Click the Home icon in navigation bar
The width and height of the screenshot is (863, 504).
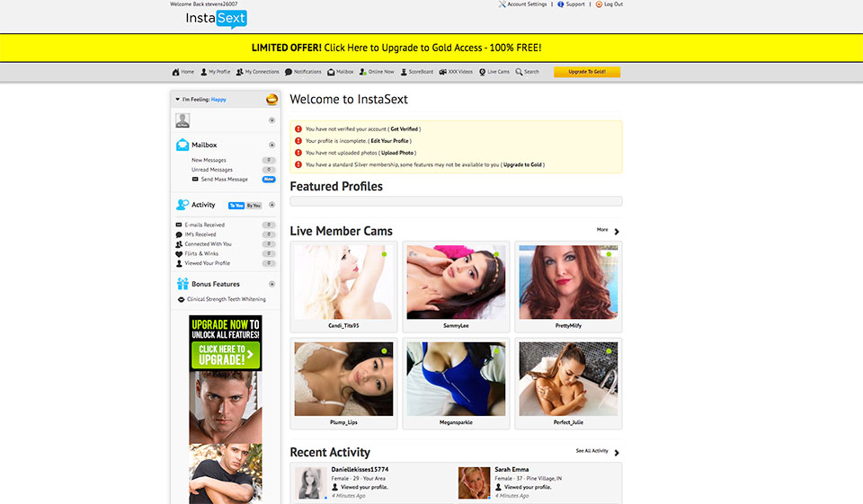(x=176, y=72)
